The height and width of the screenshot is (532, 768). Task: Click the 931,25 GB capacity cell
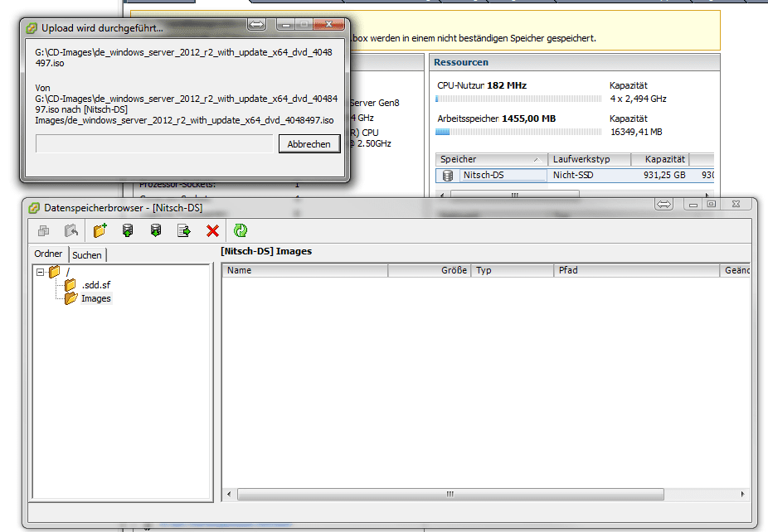(x=664, y=175)
